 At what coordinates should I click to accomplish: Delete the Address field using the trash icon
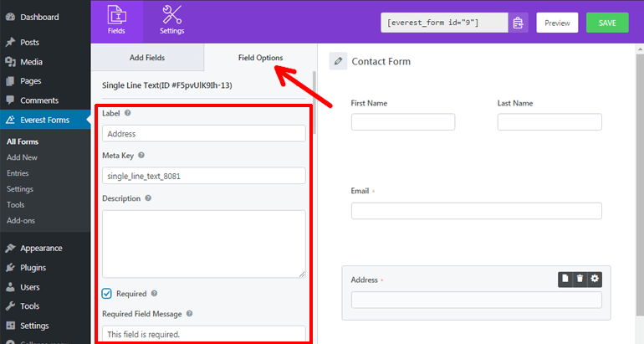[580, 279]
